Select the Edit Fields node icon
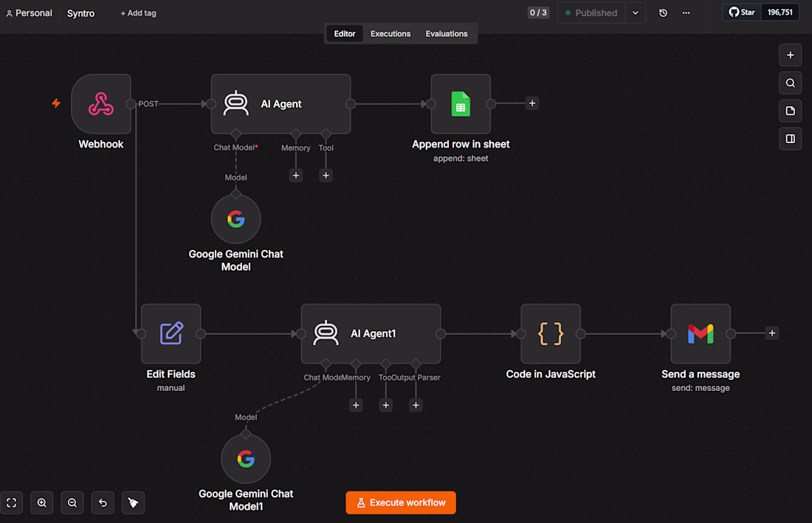 171,333
